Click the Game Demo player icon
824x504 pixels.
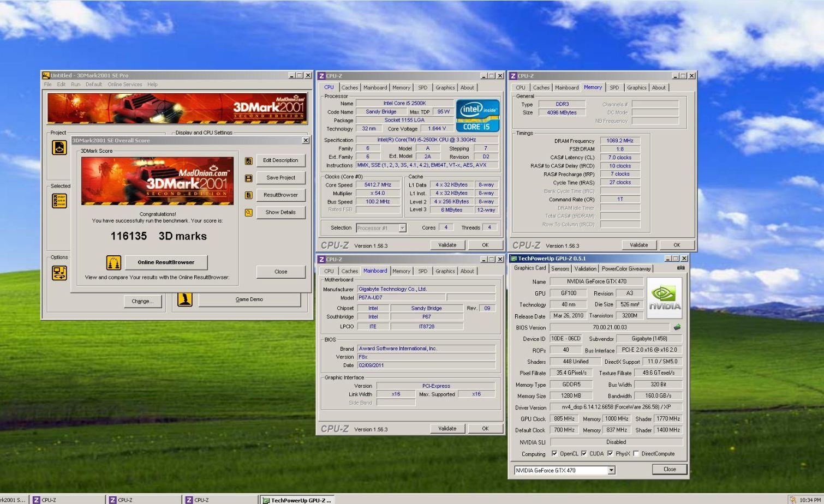(185, 299)
